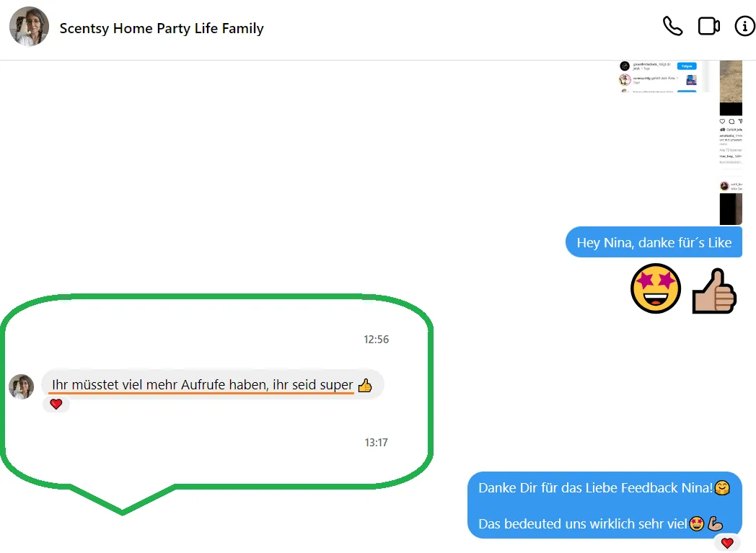View heart reaction on the blue feedback message
756x553 pixels.
pos(727,544)
